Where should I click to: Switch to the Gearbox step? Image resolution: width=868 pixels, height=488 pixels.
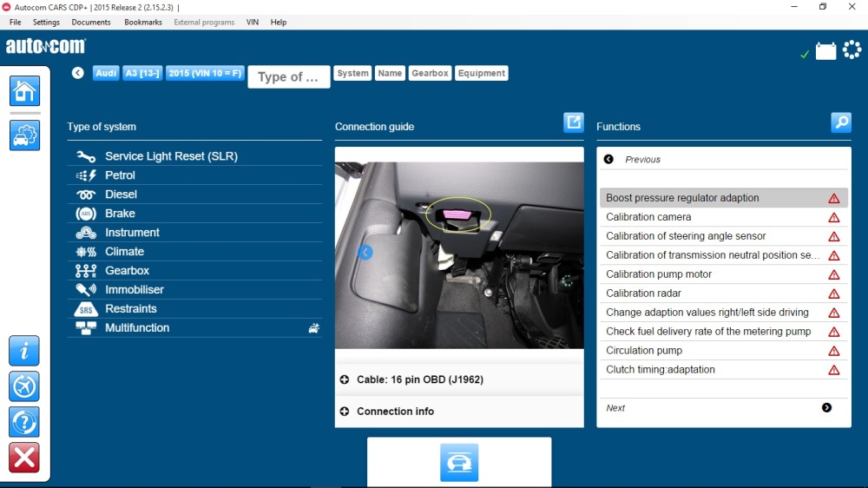(x=430, y=73)
